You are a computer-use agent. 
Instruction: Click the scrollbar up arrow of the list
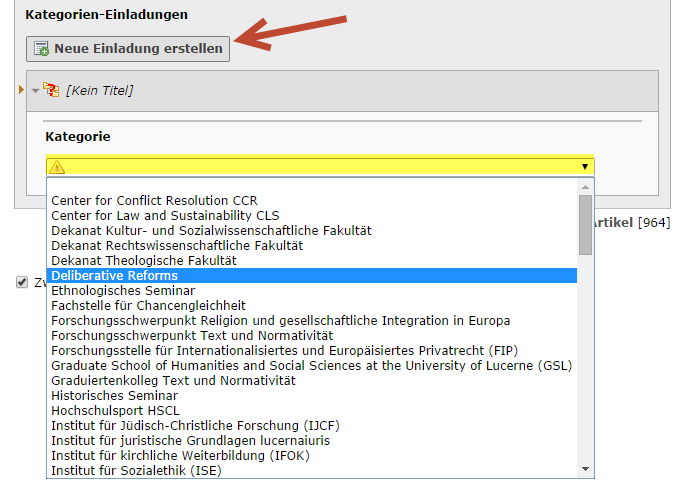tap(585, 187)
